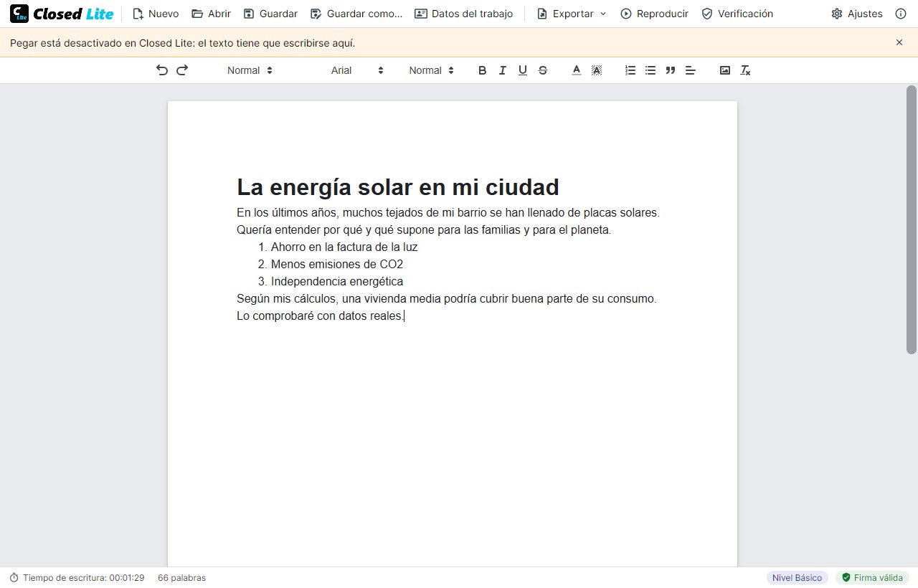Save the document with Guardar

270,14
